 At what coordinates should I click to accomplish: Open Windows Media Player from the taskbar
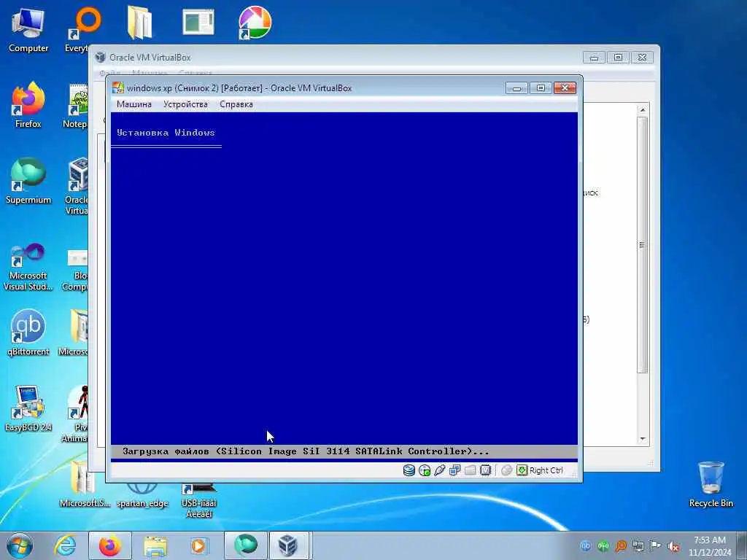[x=198, y=545]
